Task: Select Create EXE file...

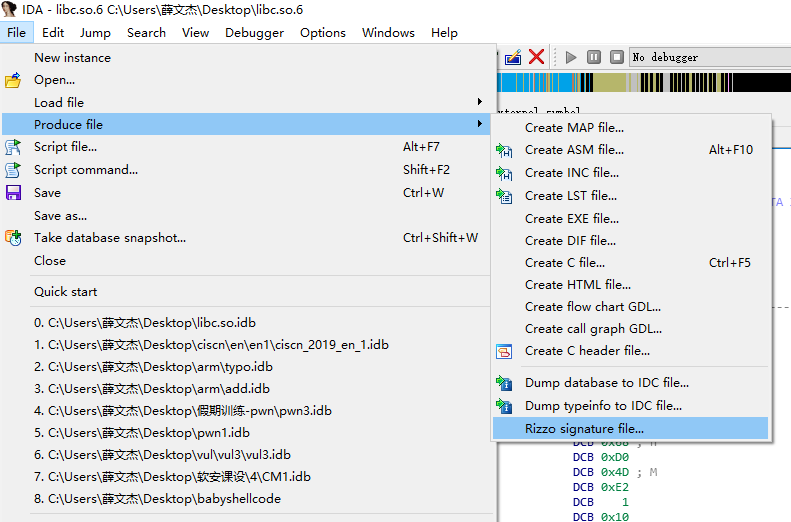Action: [x=630, y=218]
